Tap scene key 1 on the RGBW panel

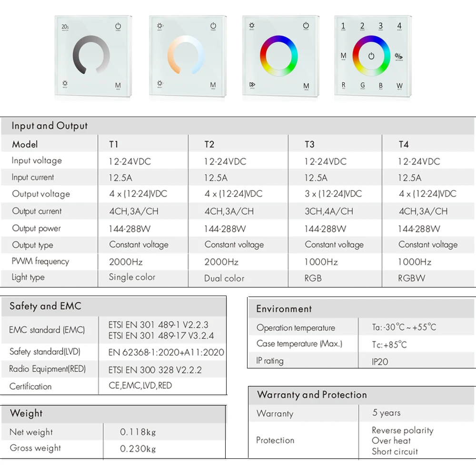(x=343, y=26)
